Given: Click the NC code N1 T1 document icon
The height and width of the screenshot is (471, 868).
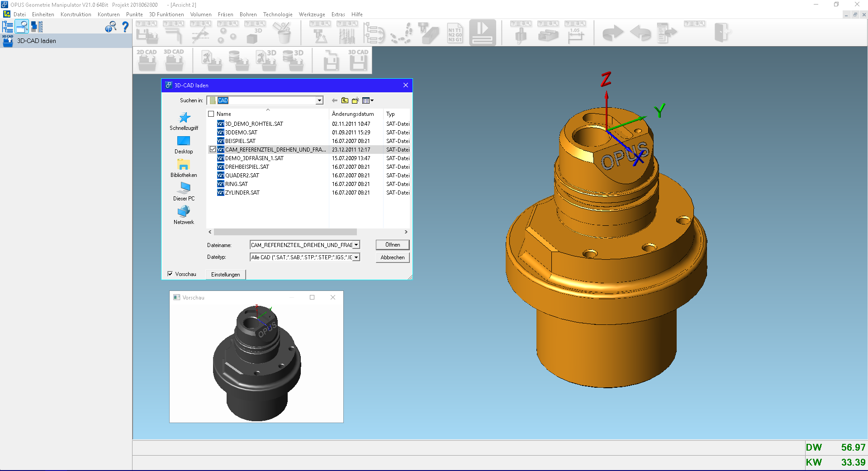Looking at the screenshot, I should click(x=455, y=33).
